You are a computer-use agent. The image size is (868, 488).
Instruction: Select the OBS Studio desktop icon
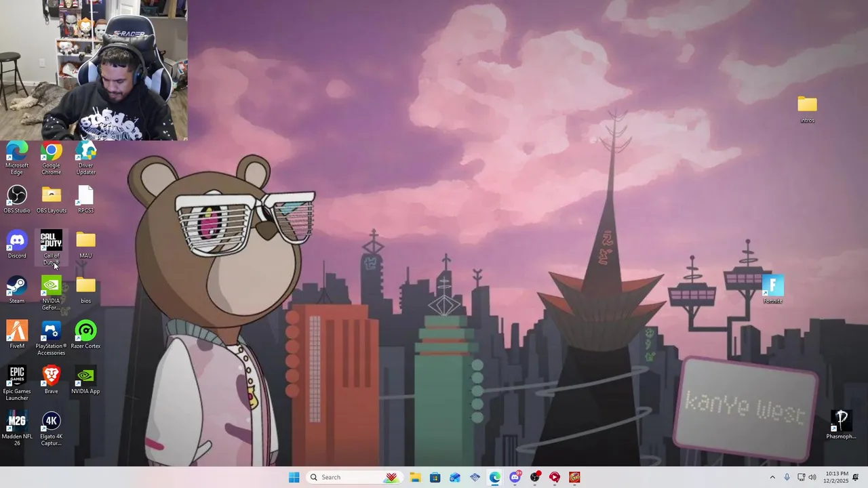17,200
